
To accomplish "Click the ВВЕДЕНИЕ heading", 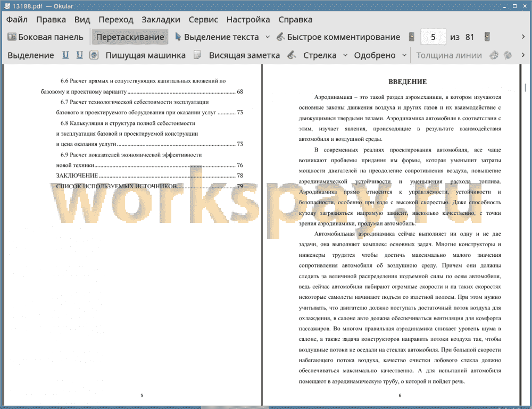I will [408, 82].
